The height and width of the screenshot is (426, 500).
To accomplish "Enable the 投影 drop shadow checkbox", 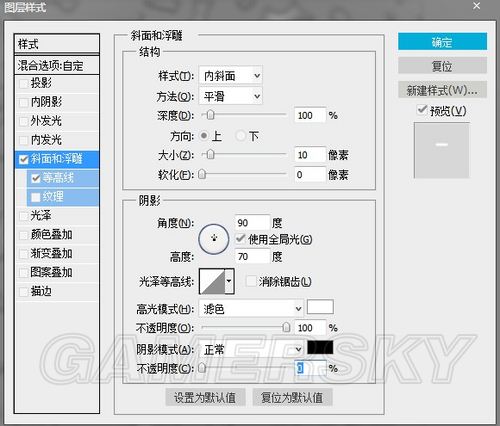I will pos(24,83).
